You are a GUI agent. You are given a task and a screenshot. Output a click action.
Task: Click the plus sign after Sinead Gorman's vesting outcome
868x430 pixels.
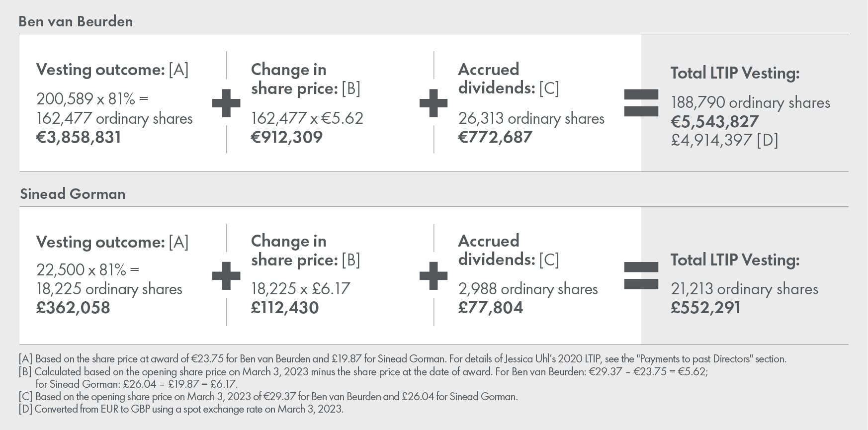[x=226, y=275]
